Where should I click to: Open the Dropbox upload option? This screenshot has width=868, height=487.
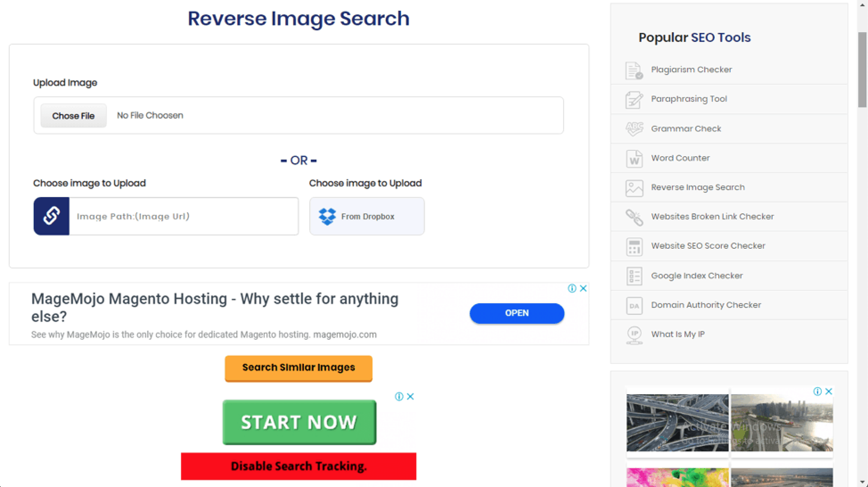[367, 216]
